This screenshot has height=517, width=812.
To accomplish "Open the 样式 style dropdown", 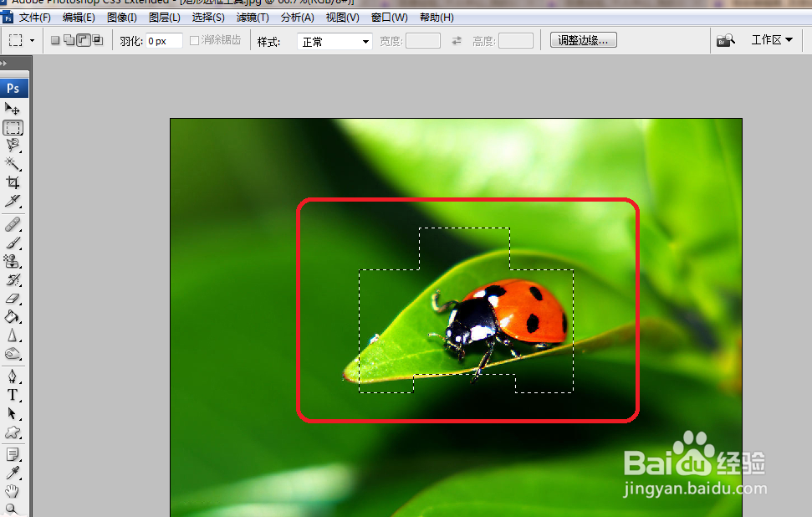I will tap(335, 41).
